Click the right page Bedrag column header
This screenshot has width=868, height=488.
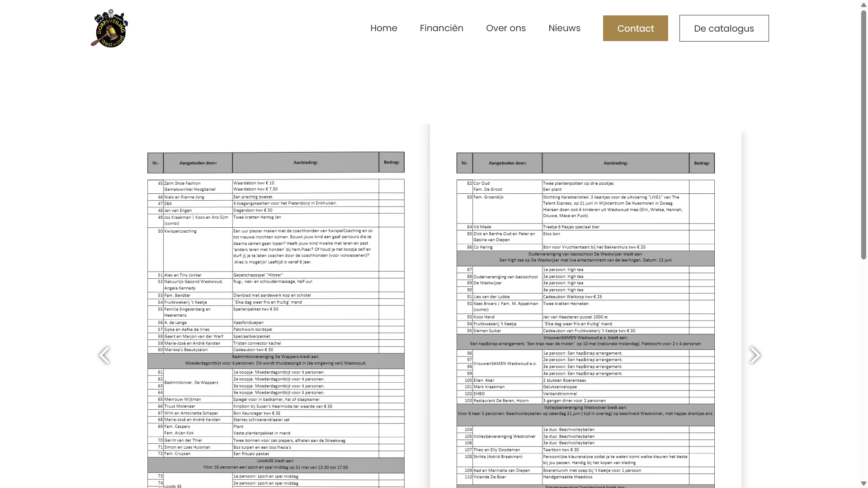(x=701, y=163)
